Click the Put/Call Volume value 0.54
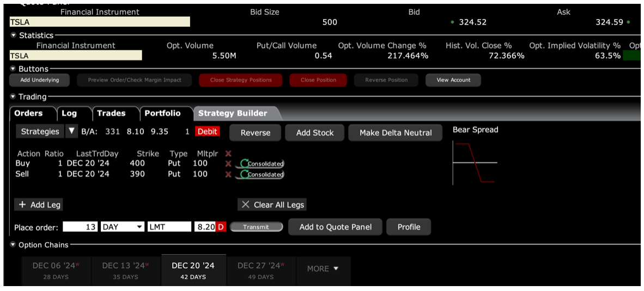This screenshot has height=291, width=644. 323,56
